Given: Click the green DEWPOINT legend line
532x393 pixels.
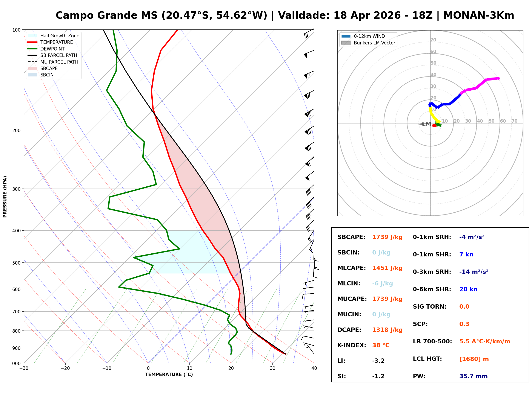Looking at the screenshot, I should [x=32, y=49].
